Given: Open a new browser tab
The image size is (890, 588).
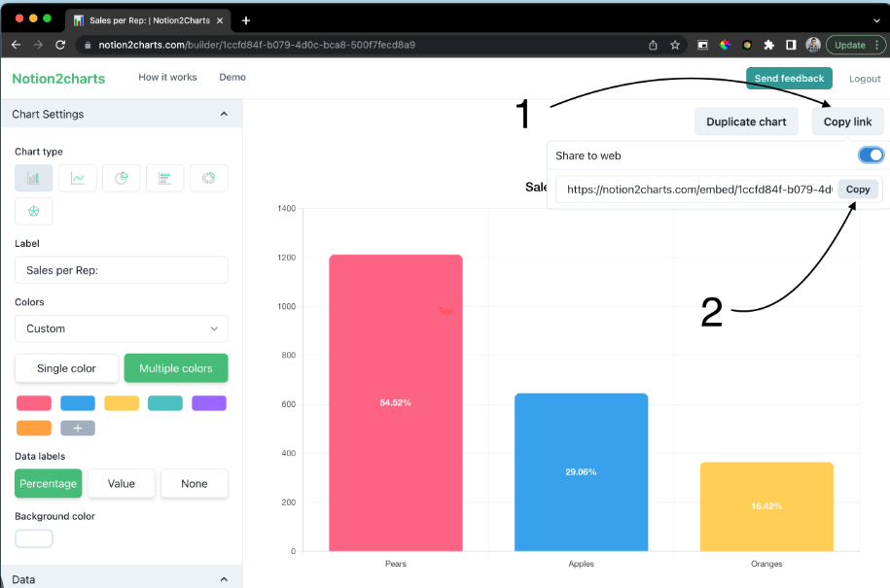Looking at the screenshot, I should pyautogui.click(x=246, y=20).
